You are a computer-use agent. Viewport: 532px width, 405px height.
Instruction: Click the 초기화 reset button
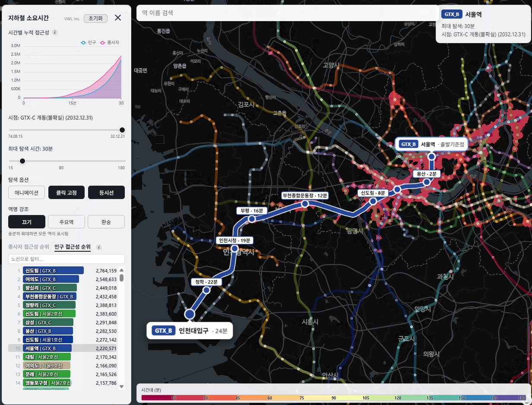95,18
